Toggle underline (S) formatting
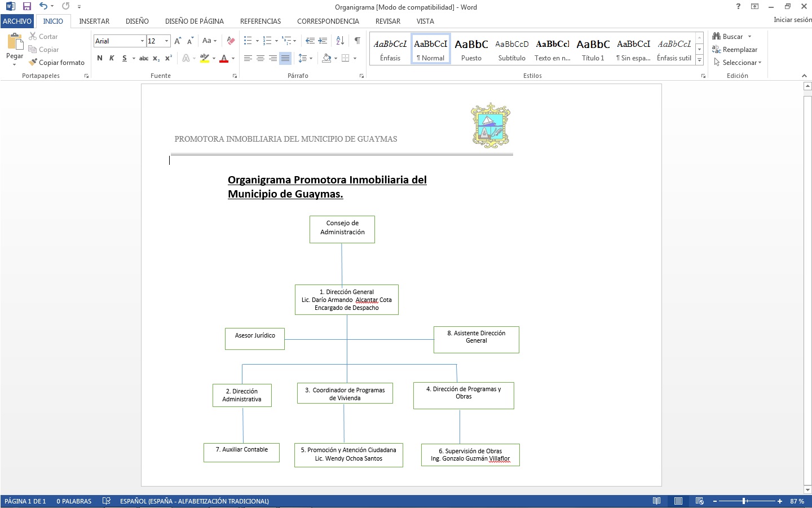Screen dimensions: 812x508 pos(125,58)
